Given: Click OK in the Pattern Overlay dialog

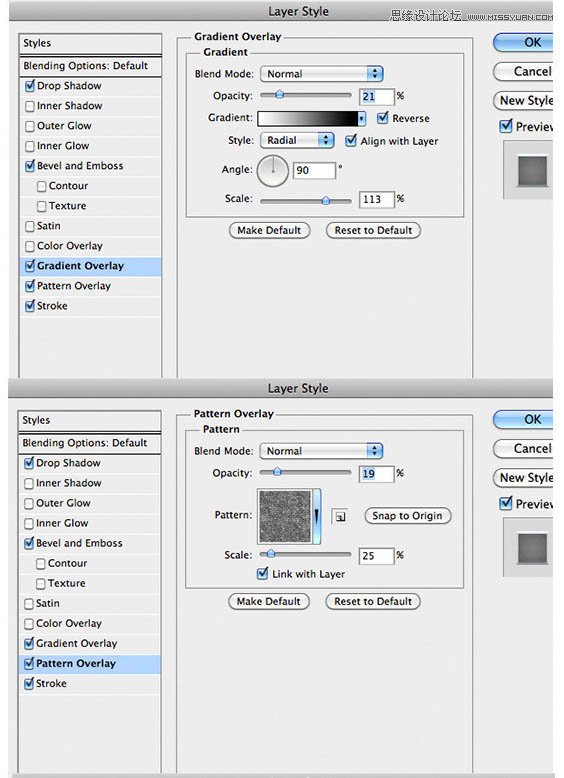Looking at the screenshot, I should coord(523,420).
